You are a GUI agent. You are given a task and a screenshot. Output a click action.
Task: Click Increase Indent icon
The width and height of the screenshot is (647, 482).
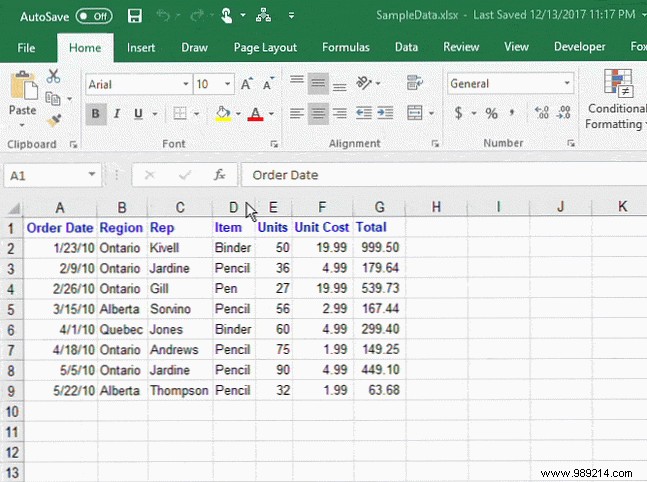[x=385, y=113]
